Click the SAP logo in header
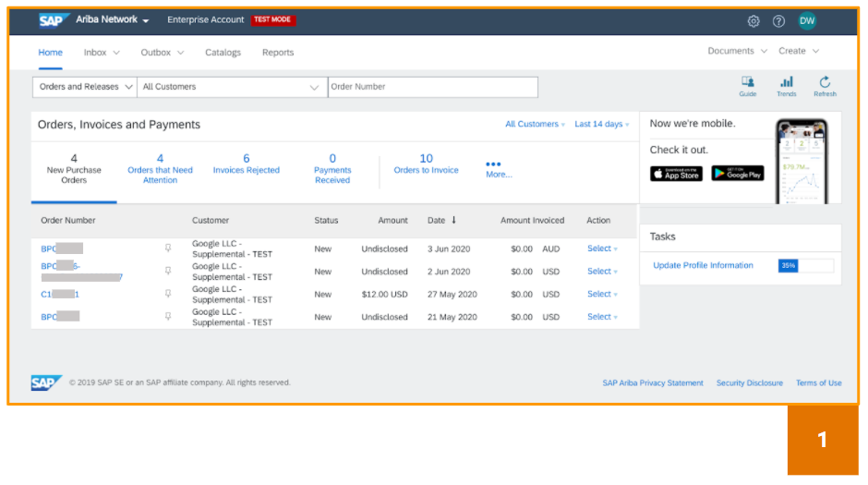Viewport: 868px width, 485px height. pos(54,20)
